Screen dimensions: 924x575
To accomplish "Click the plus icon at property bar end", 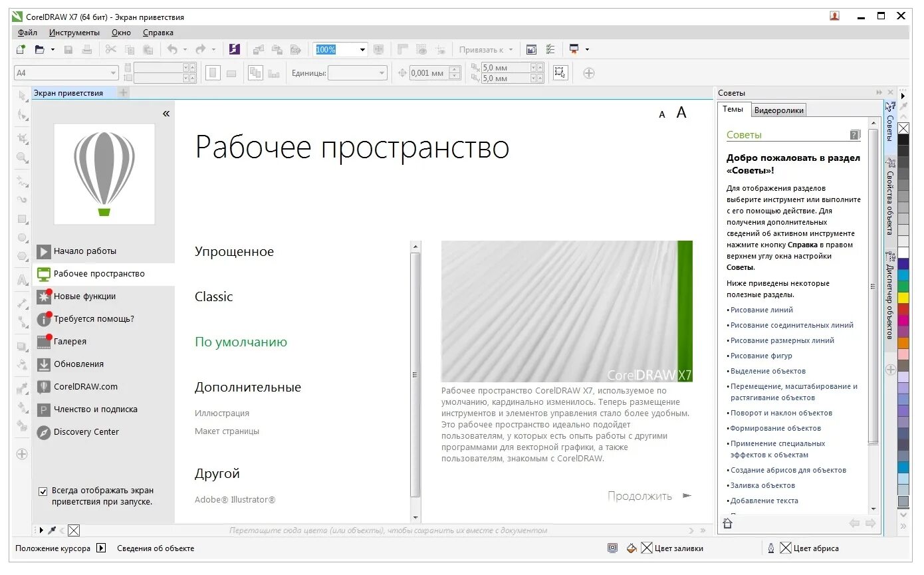I will point(588,73).
